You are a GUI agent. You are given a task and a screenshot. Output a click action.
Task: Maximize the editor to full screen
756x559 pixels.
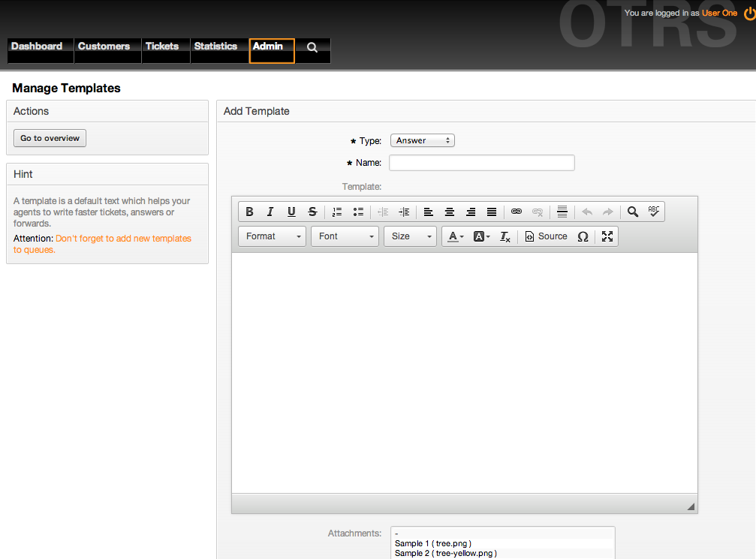tap(607, 236)
